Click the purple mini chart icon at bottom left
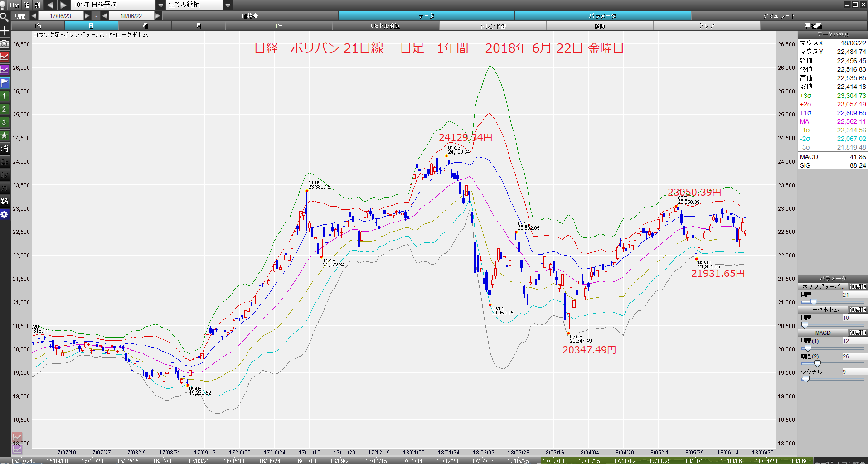Image resolution: width=868 pixels, height=464 pixels. click(17, 449)
